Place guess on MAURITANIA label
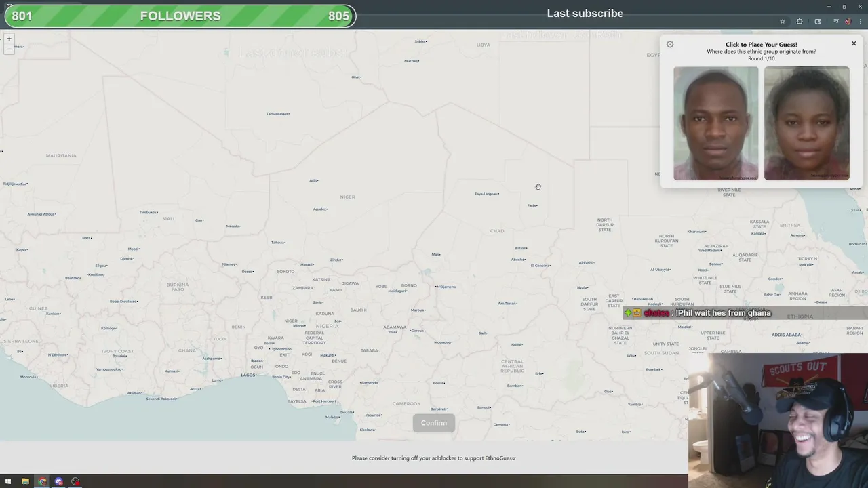Screen dimensions: 868x488 [x=61, y=156]
